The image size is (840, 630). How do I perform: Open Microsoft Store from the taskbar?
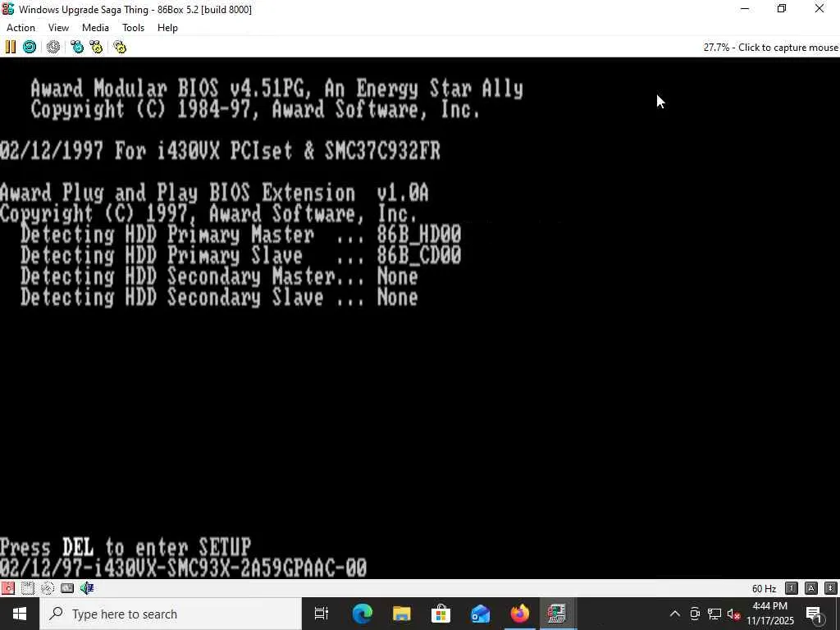[441, 614]
